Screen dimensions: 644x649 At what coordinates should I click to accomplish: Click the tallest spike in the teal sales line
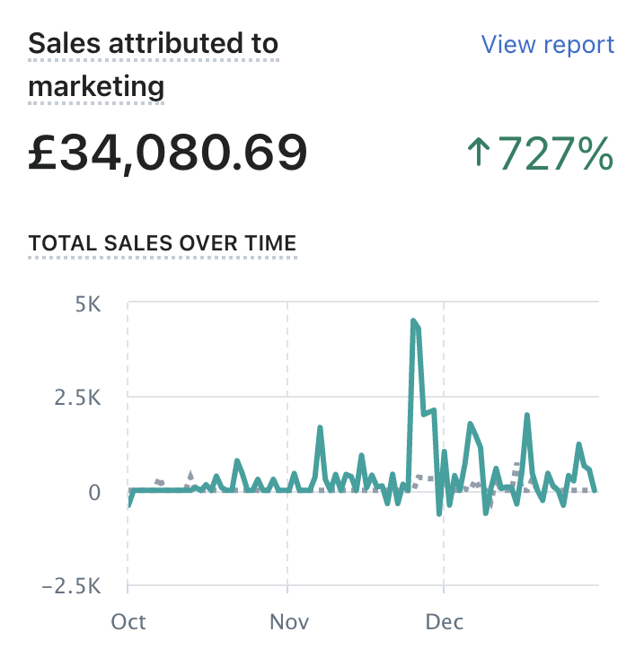click(413, 321)
